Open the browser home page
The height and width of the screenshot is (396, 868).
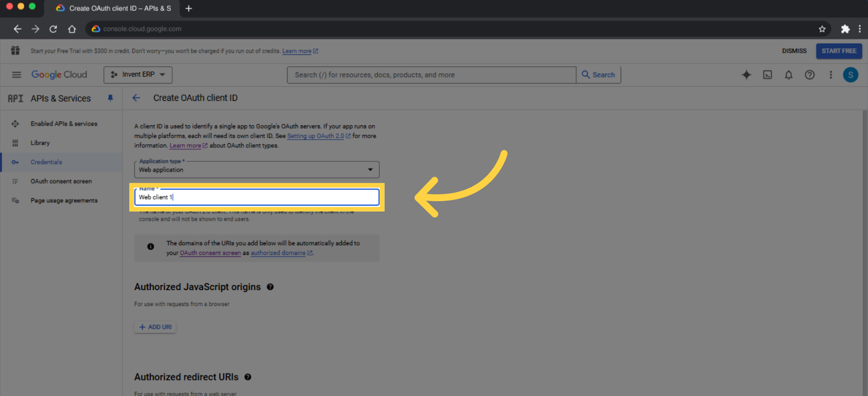click(x=72, y=29)
